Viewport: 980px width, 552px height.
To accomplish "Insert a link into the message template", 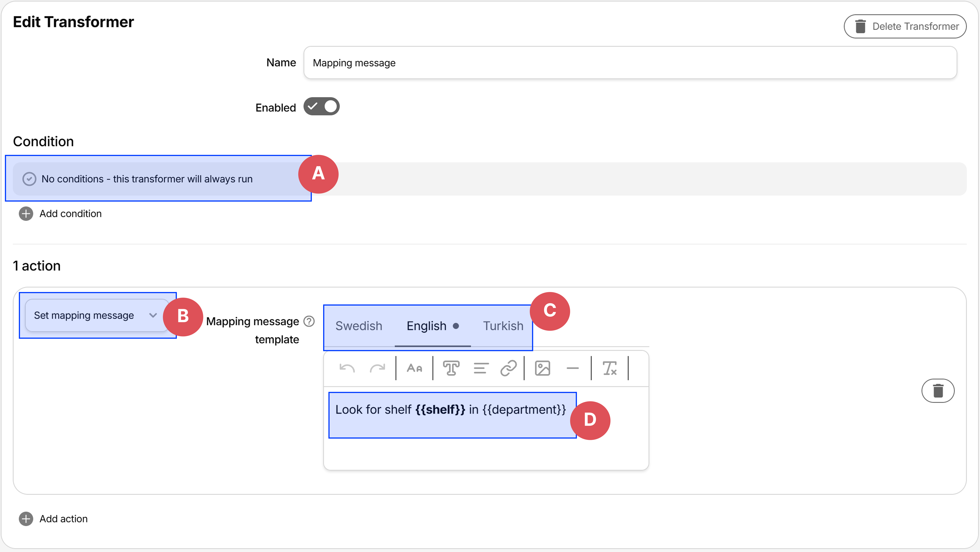I will [x=509, y=368].
